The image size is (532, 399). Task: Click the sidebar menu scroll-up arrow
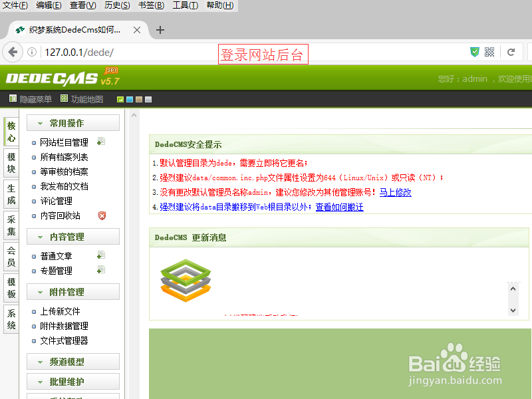pyautogui.click(x=134, y=115)
